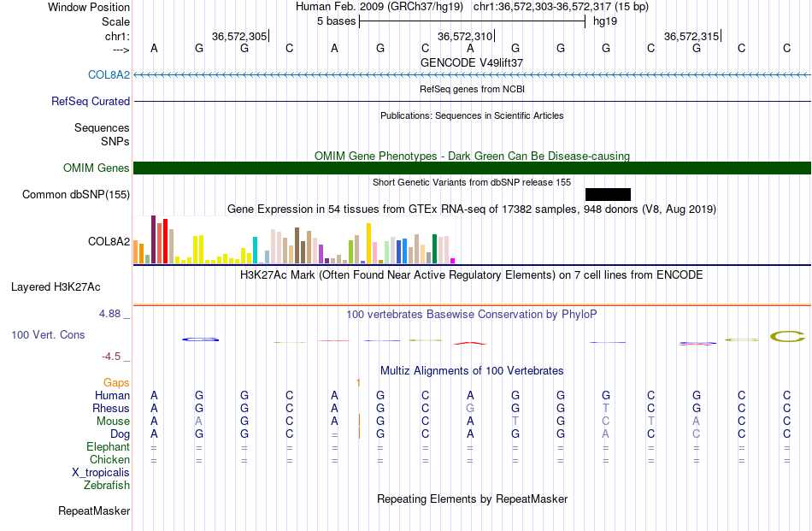Click the T base in the Rhesus row

point(606,408)
